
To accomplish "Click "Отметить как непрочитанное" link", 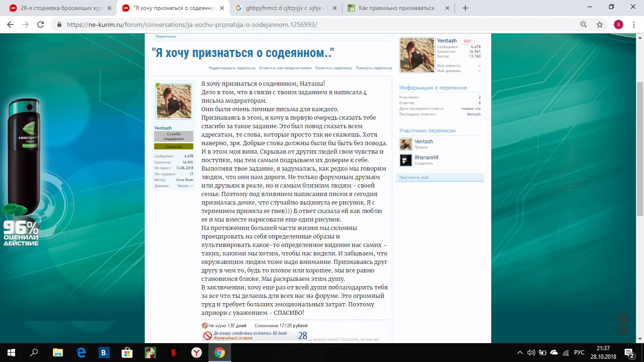I will (x=285, y=68).
